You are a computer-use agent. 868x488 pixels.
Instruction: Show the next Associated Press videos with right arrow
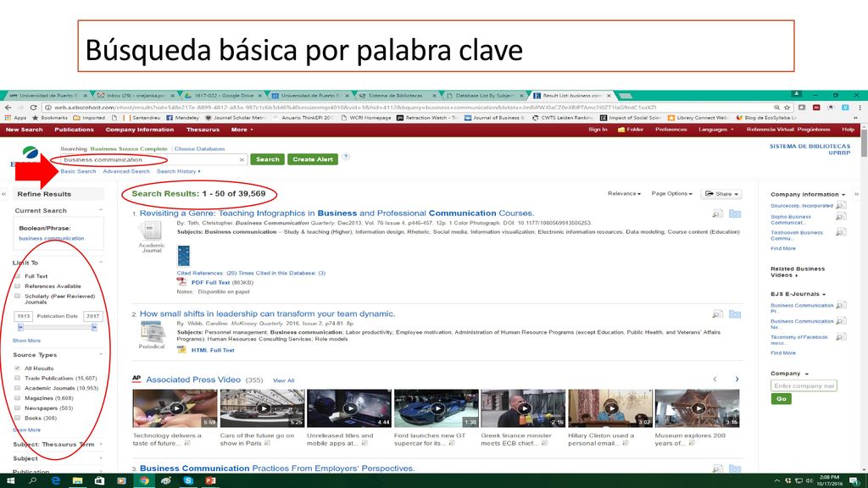[x=737, y=379]
